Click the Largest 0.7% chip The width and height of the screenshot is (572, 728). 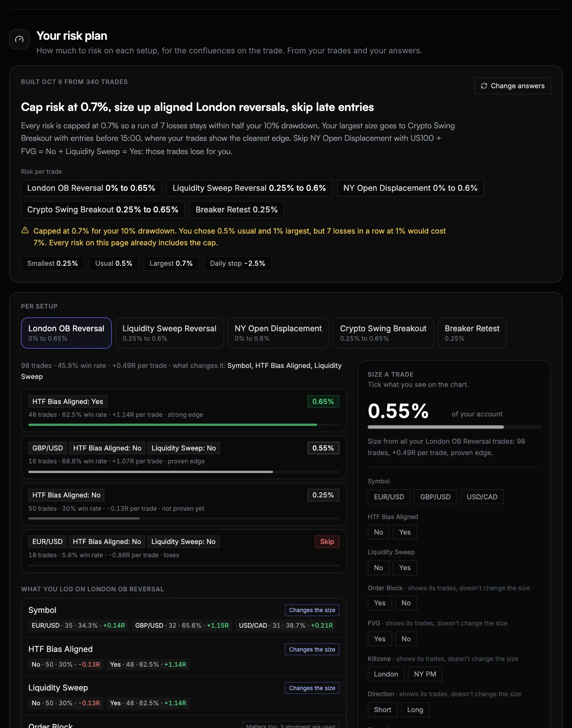[x=171, y=263]
